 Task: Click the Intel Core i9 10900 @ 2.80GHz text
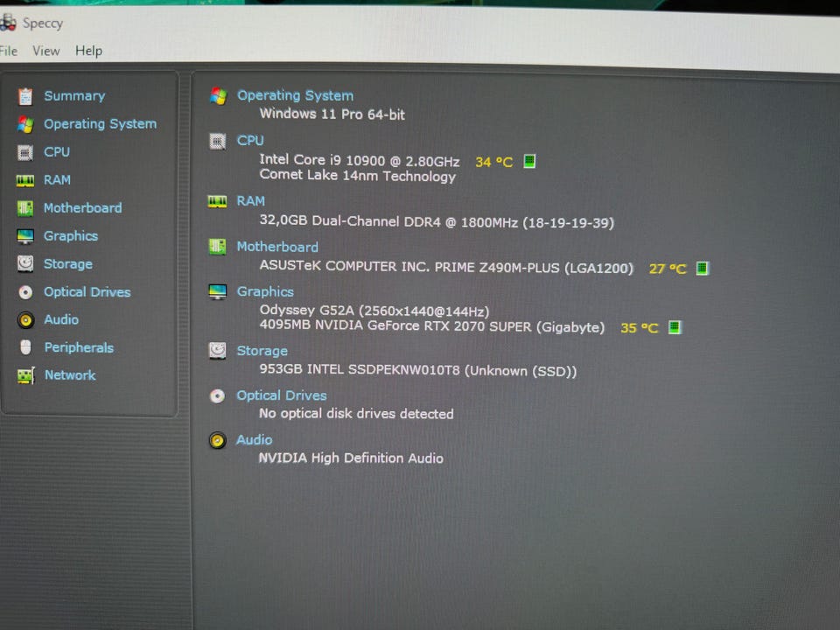pyautogui.click(x=360, y=160)
